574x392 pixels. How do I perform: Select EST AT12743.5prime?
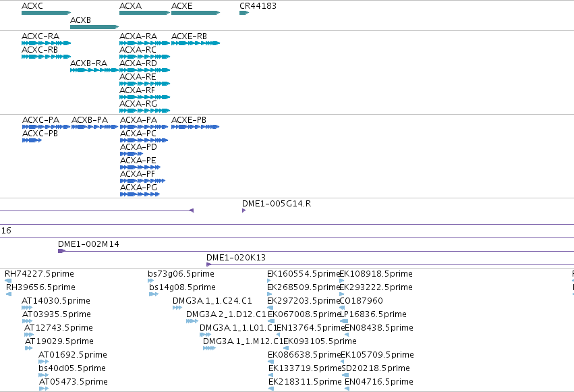(x=29, y=335)
